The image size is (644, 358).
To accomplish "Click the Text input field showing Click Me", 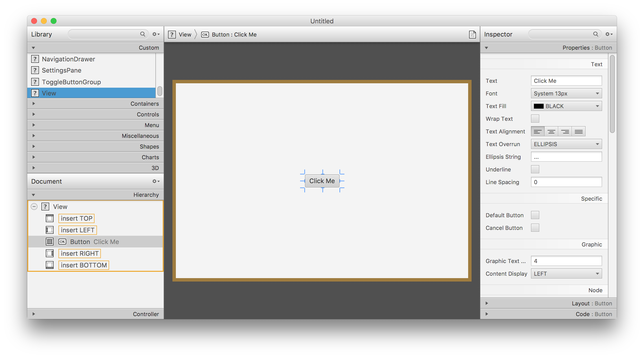I will (566, 80).
